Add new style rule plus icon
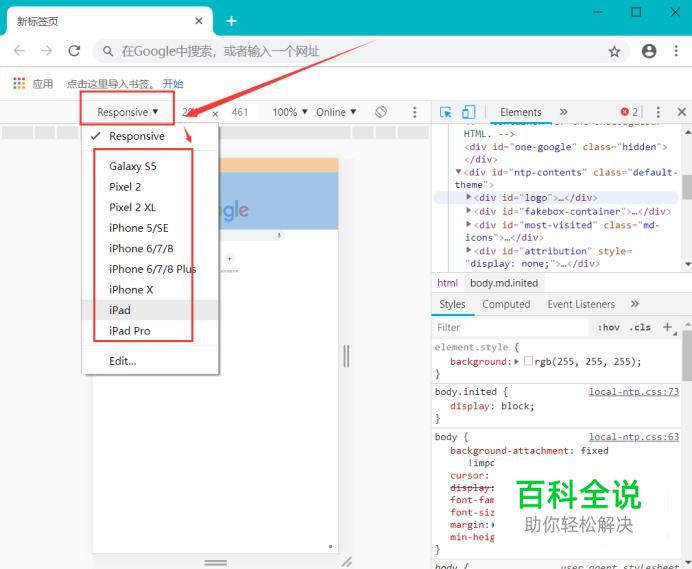The image size is (692, 569). coord(667,327)
